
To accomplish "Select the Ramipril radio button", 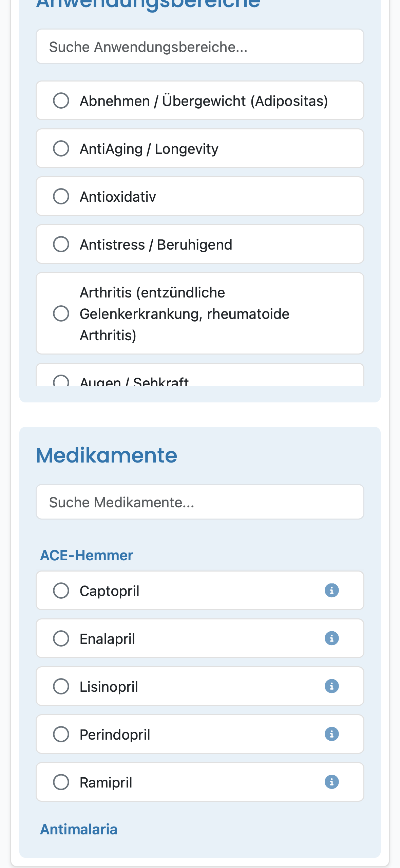I will click(61, 782).
